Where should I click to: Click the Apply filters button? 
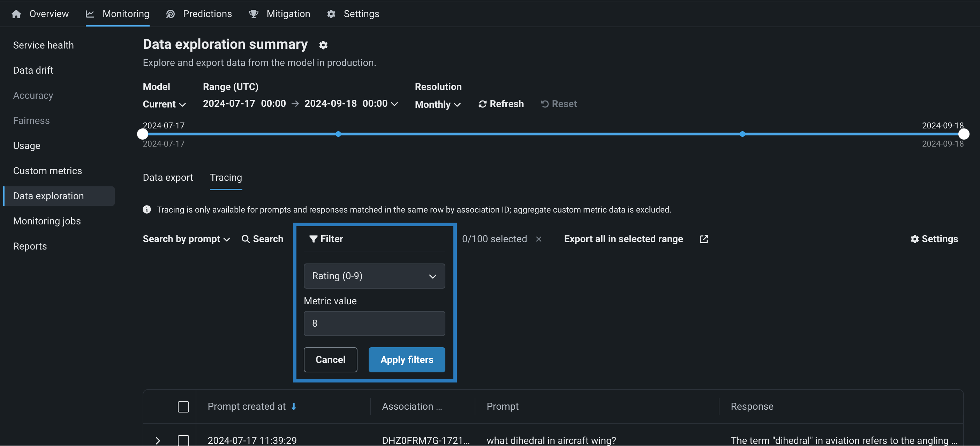[406, 359]
